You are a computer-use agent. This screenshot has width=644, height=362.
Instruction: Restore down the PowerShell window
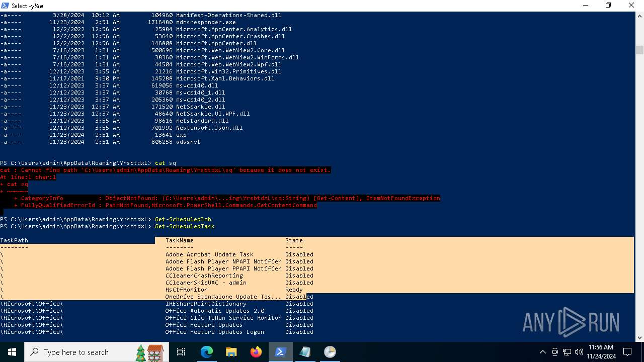(608, 6)
